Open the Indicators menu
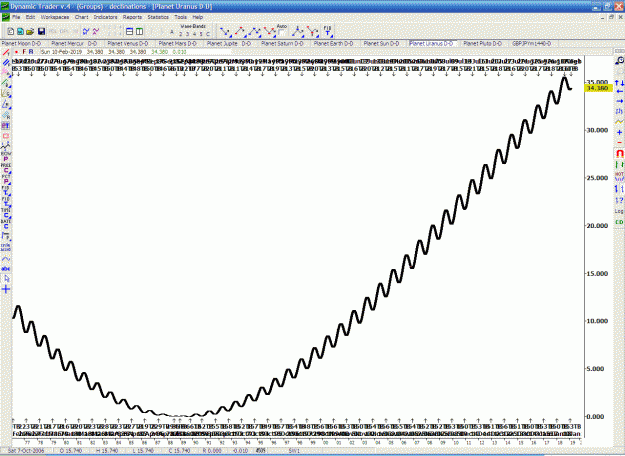 106,17
